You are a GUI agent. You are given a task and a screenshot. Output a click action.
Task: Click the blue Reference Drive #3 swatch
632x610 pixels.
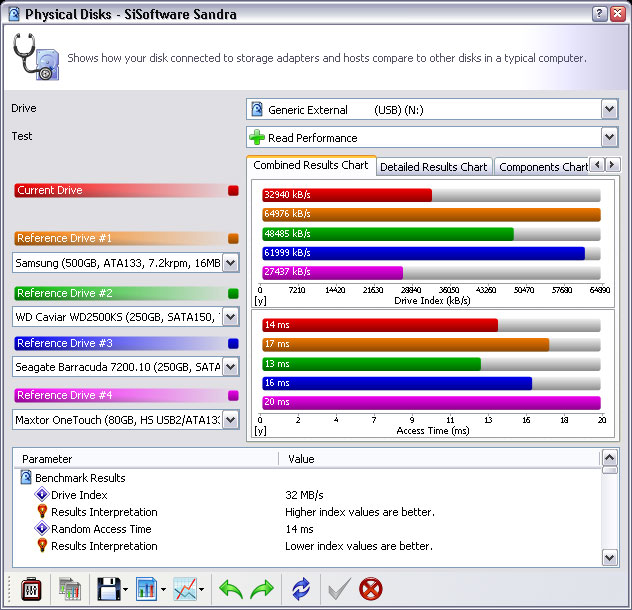tap(233, 343)
